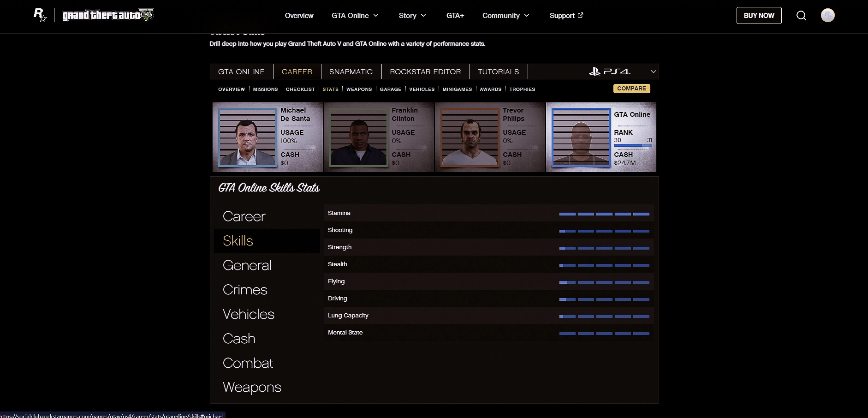Viewport: 868px width, 418px height.
Task: Click the Rockstar Games logo icon
Action: pyautogui.click(x=40, y=15)
